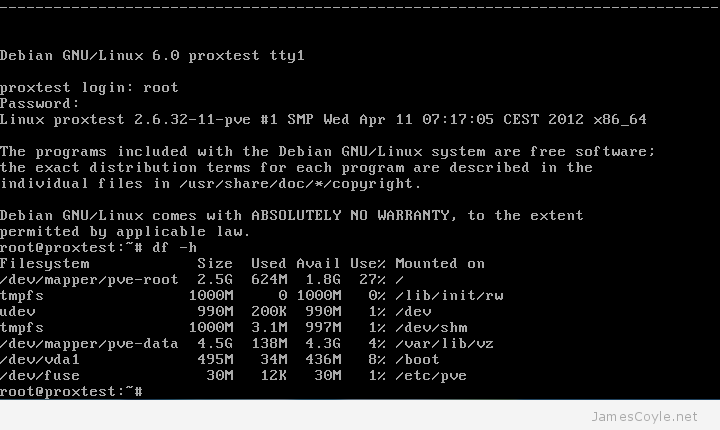Click the '495M' size of /dev/vda1
Image resolution: width=720 pixels, height=430 pixels.
click(215, 360)
